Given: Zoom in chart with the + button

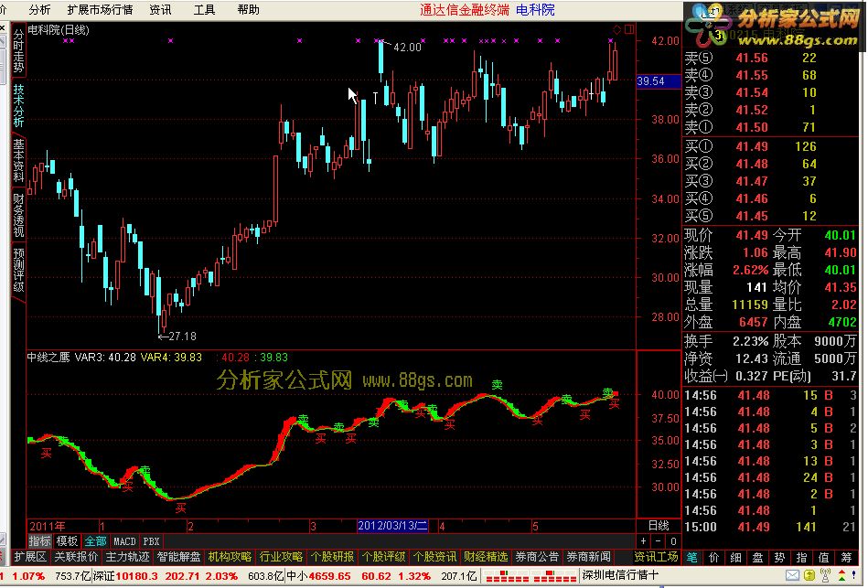Looking at the screenshot, I should point(643,541).
